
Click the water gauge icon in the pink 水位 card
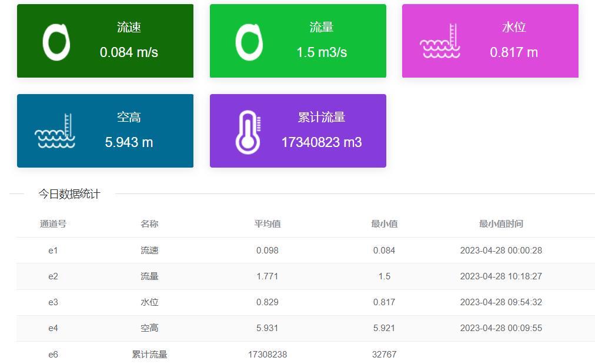440,42
